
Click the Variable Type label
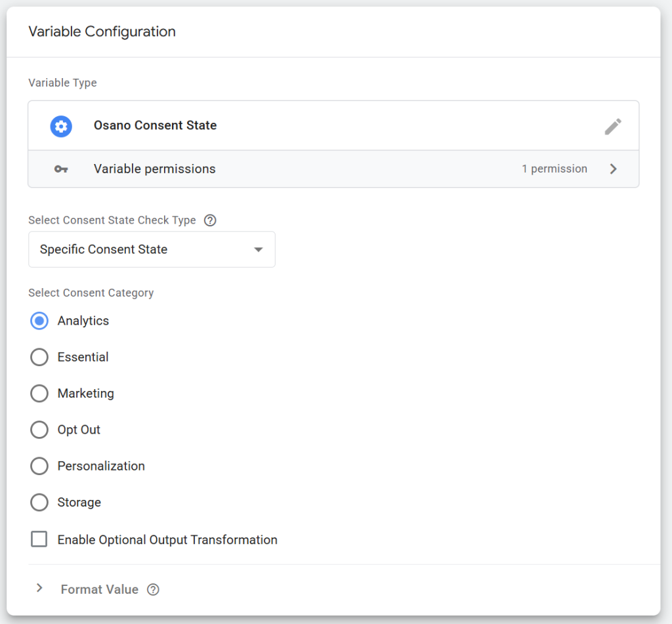[x=62, y=83]
